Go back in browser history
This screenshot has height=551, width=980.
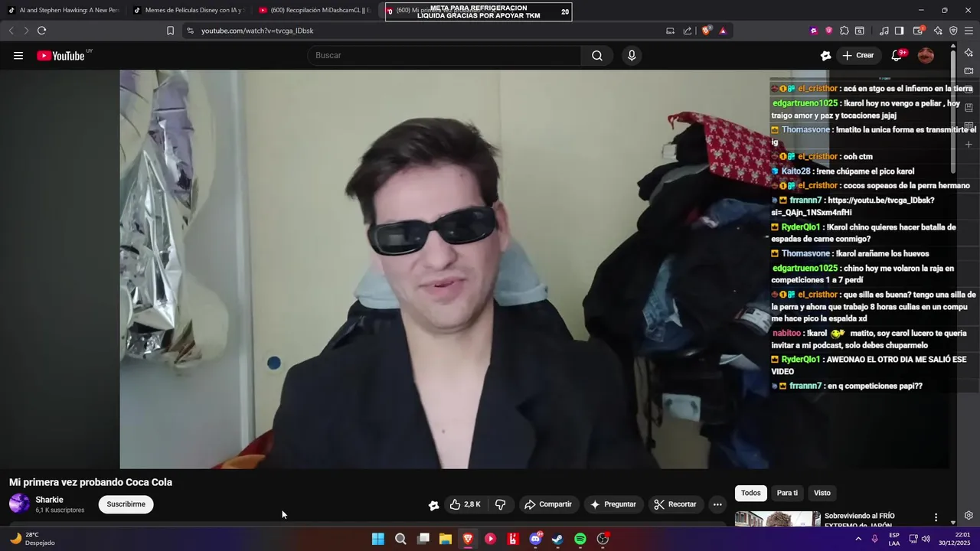11,31
